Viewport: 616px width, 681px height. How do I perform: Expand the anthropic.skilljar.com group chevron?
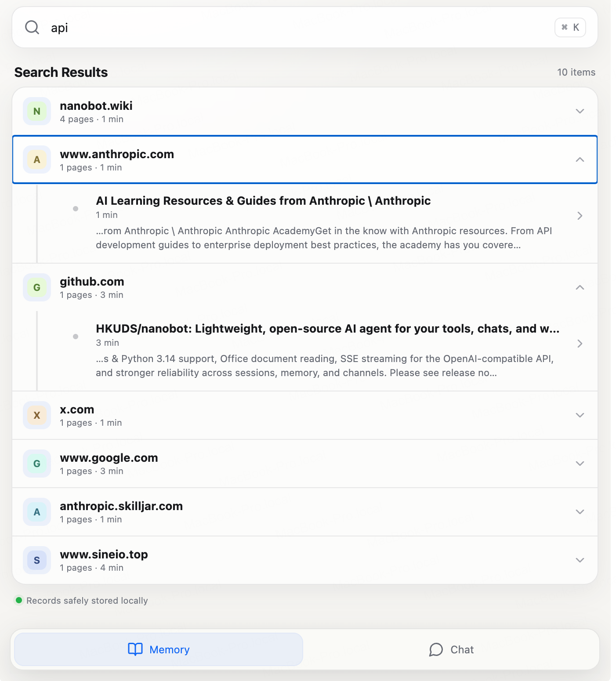[580, 512]
